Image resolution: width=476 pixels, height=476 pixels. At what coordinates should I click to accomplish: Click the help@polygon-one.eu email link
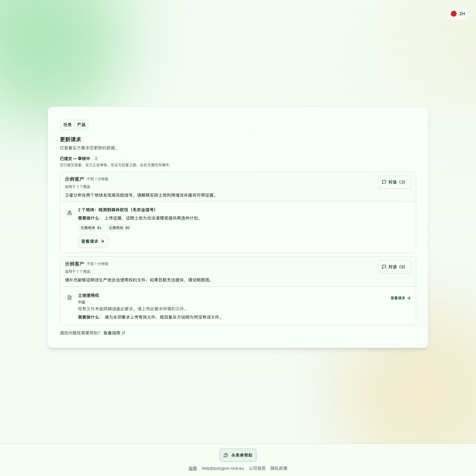click(x=223, y=468)
